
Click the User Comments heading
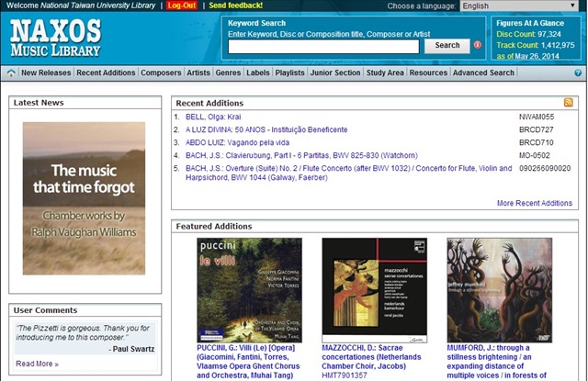pyautogui.click(x=45, y=310)
